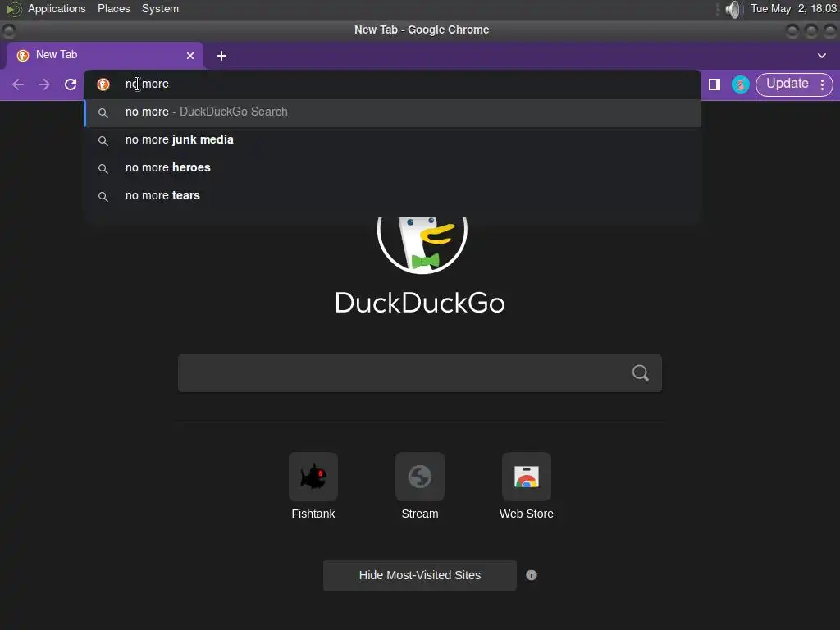Click the Fishtank label text
The width and height of the screenshot is (840, 630).
tap(313, 514)
